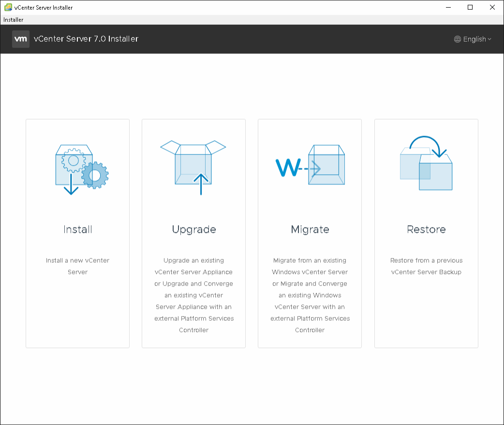Choose the Upgrade heading text
The width and height of the screenshot is (504, 425).
[x=194, y=229]
